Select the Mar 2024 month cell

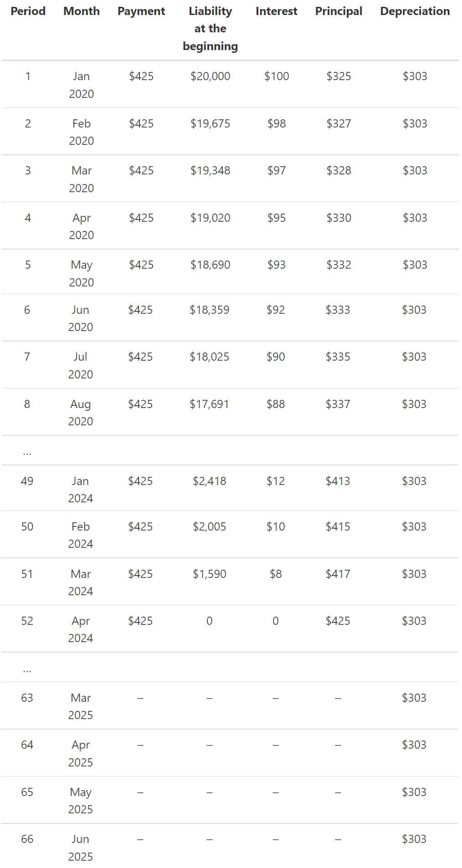81,582
